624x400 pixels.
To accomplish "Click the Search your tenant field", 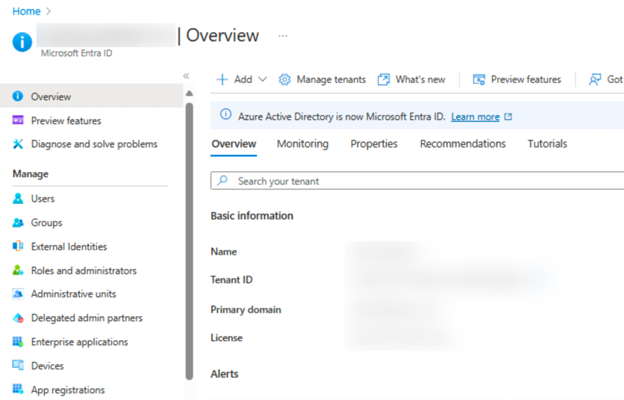I will click(x=417, y=181).
